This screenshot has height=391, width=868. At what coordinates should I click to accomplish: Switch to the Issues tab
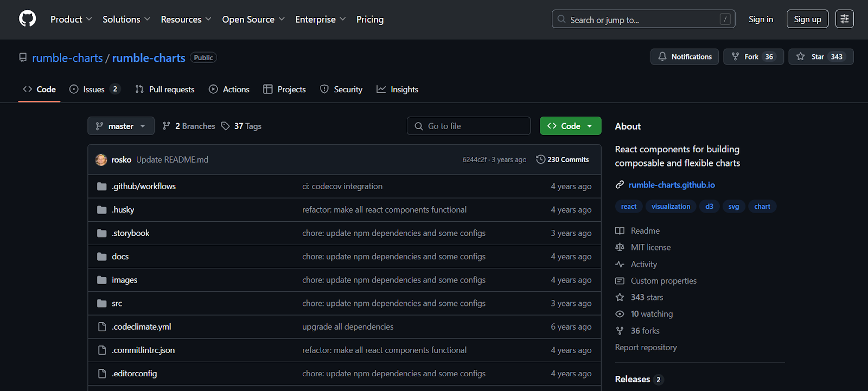tap(94, 89)
